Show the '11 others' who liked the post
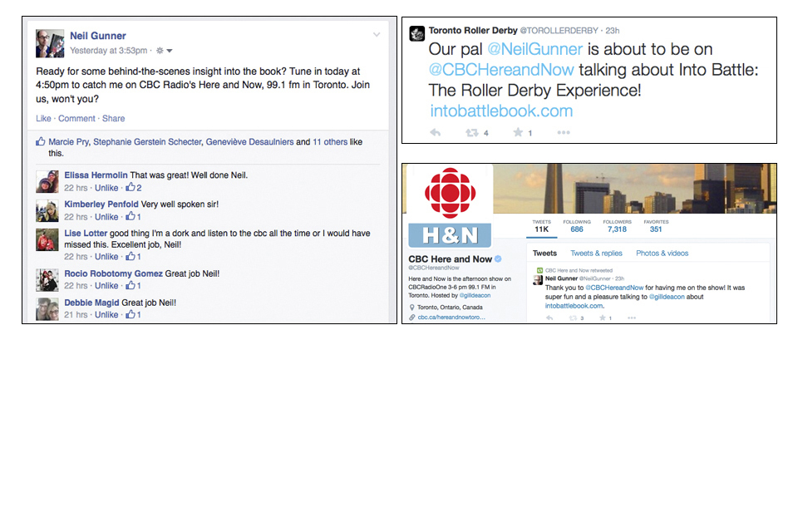798x532 pixels. [330, 141]
